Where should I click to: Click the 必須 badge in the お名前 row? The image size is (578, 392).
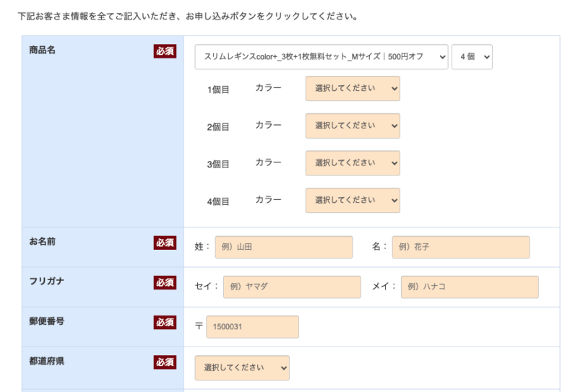coord(165,243)
